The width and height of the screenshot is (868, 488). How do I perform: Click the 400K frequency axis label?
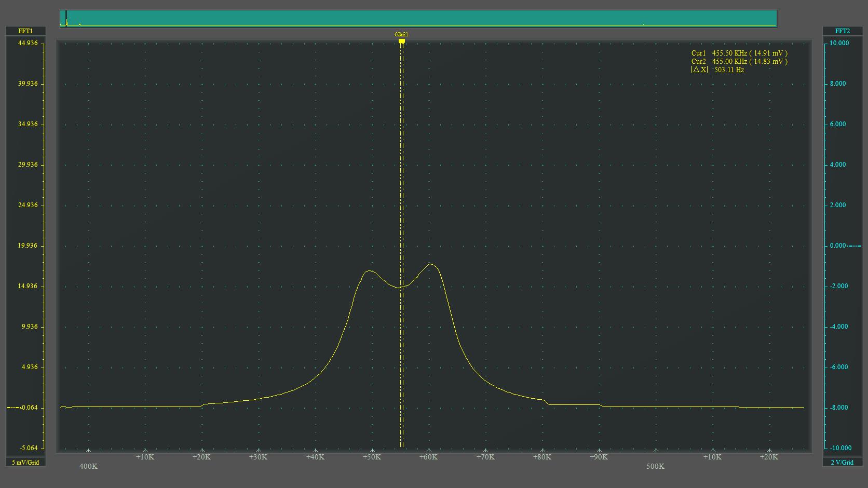point(88,466)
